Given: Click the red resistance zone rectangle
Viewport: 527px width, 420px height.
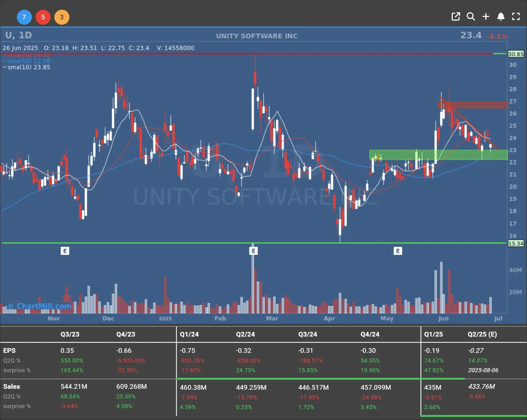Looking at the screenshot, I should tap(472, 105).
